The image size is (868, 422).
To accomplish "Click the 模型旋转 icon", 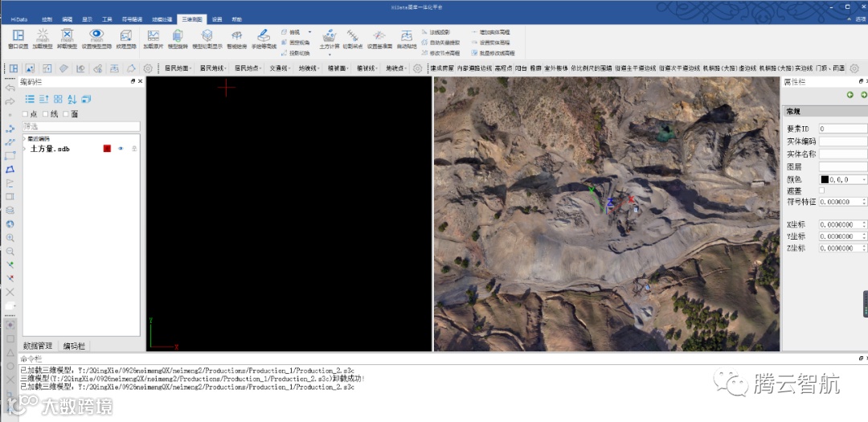I will 178,35.
